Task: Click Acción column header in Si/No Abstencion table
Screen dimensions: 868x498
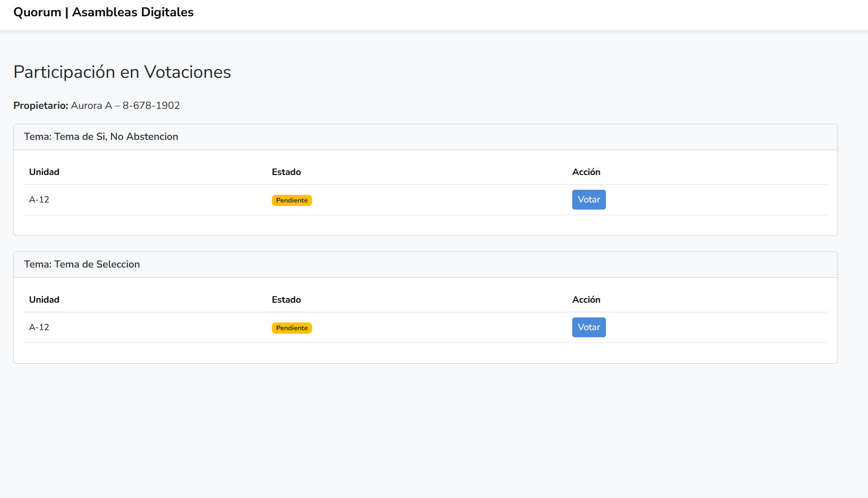Action: 586,172
